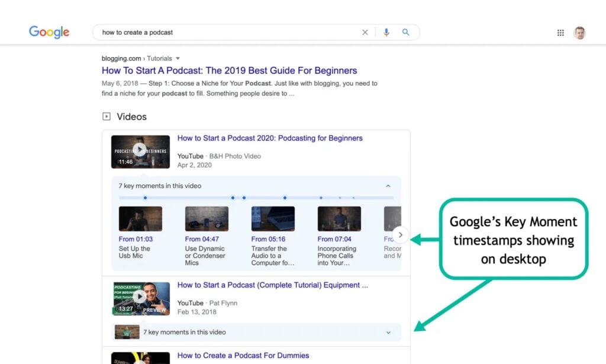Expand Pat Flynn video's key moments
The height and width of the screenshot is (364, 606).
(x=388, y=333)
